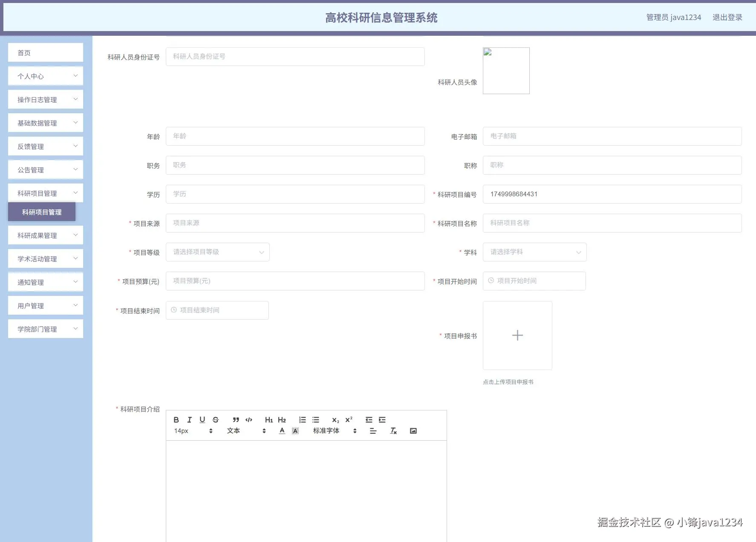Image resolution: width=756 pixels, height=542 pixels.
Task: Apply strikethrough in editor toolbar
Action: coord(216,420)
